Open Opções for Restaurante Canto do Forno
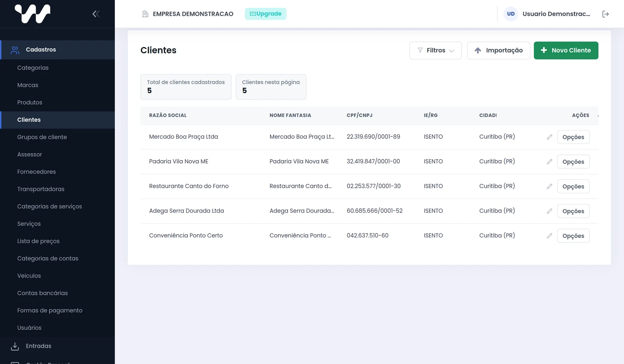The image size is (624, 364). [x=573, y=186]
